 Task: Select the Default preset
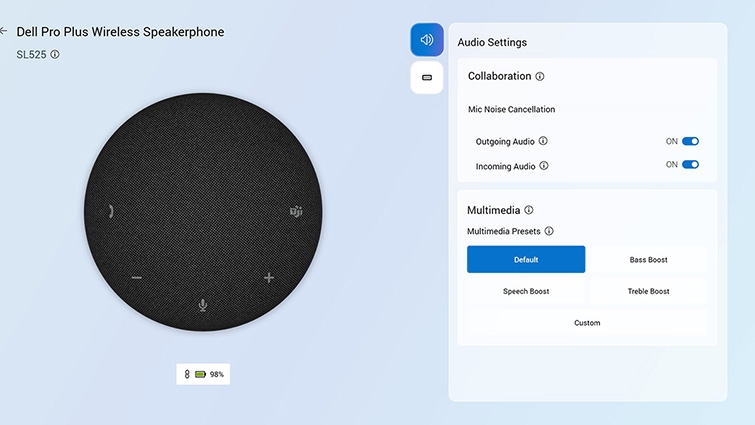point(526,259)
